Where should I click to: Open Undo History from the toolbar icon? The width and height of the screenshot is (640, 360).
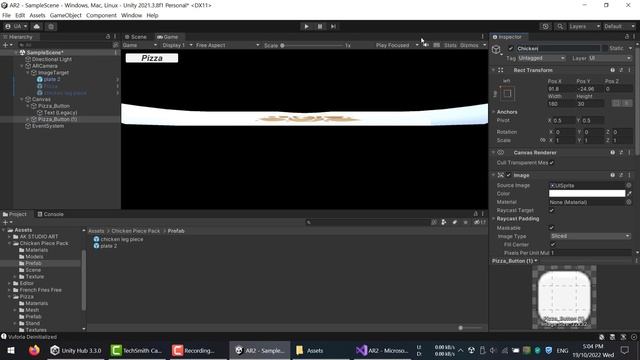pyautogui.click(x=545, y=27)
